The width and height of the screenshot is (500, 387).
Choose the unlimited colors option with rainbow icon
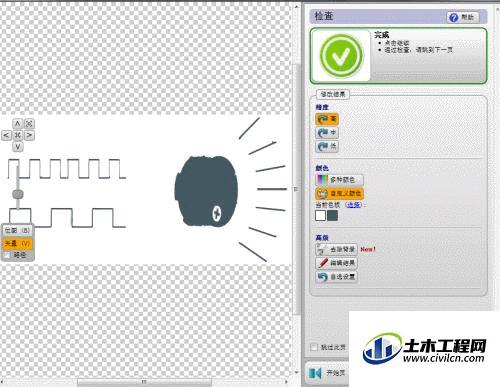point(339,180)
